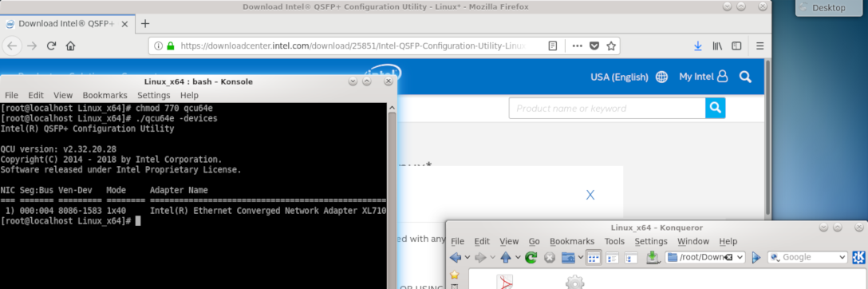
Task: Expand Konqueror up-folder dropdown
Action: 518,257
